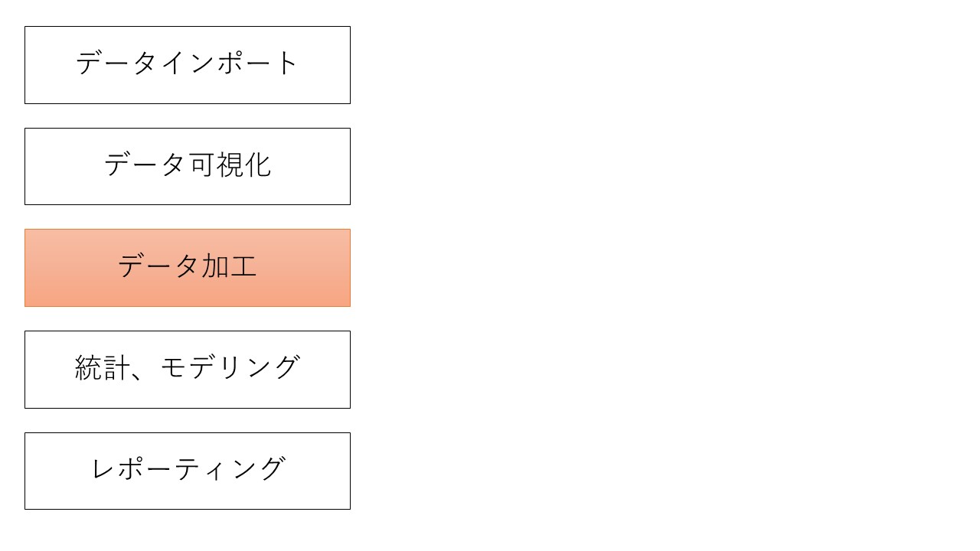This screenshot has width=980, height=551.
Task: Click the text レポーティング
Action: 187,469
